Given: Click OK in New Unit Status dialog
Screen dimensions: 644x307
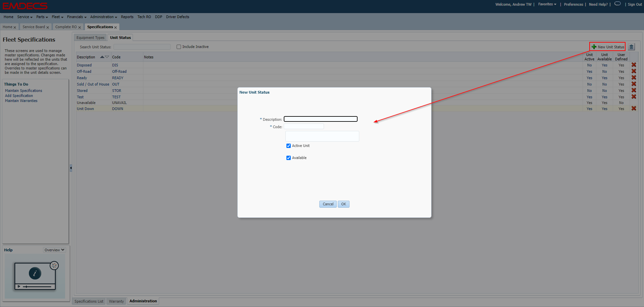Looking at the screenshot, I should tap(343, 204).
